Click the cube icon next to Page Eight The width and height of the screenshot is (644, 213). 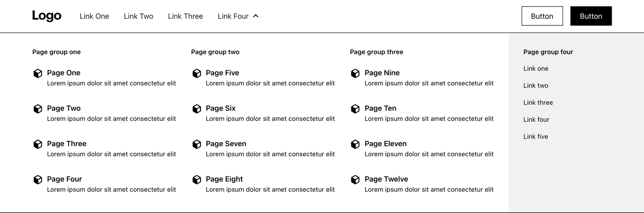click(196, 180)
